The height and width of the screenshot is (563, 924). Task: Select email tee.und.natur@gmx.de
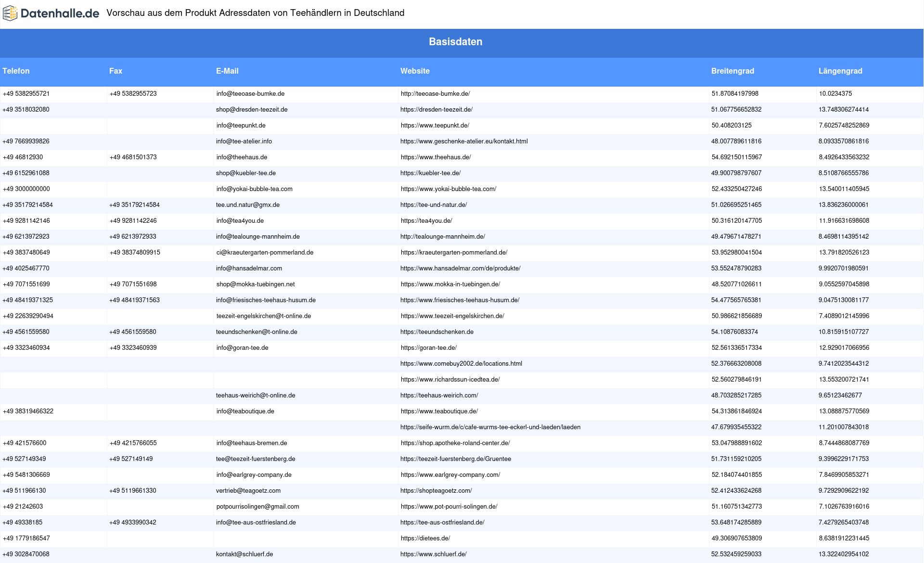tap(248, 205)
